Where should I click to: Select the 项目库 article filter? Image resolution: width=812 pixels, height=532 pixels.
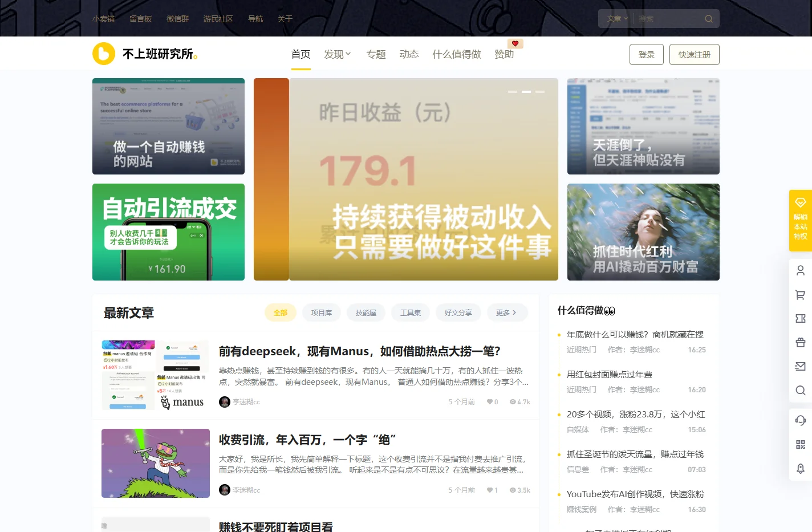click(x=322, y=312)
